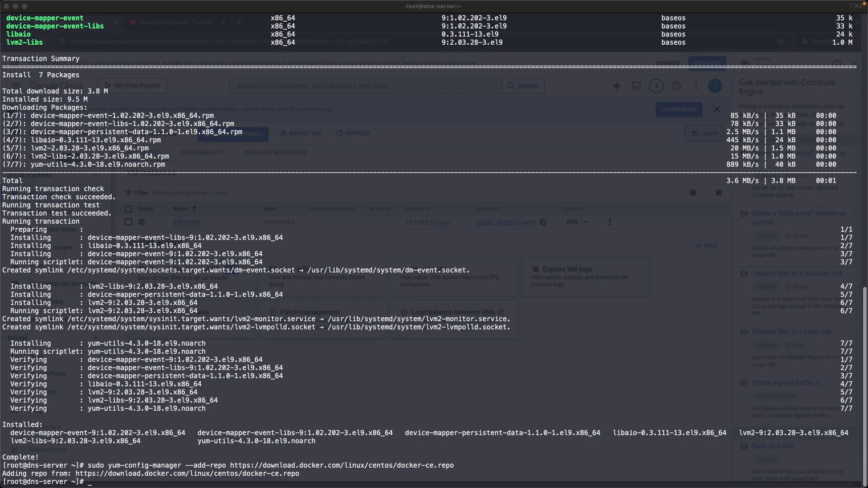Open Gemini spark icon in Cloud console

click(x=616, y=86)
